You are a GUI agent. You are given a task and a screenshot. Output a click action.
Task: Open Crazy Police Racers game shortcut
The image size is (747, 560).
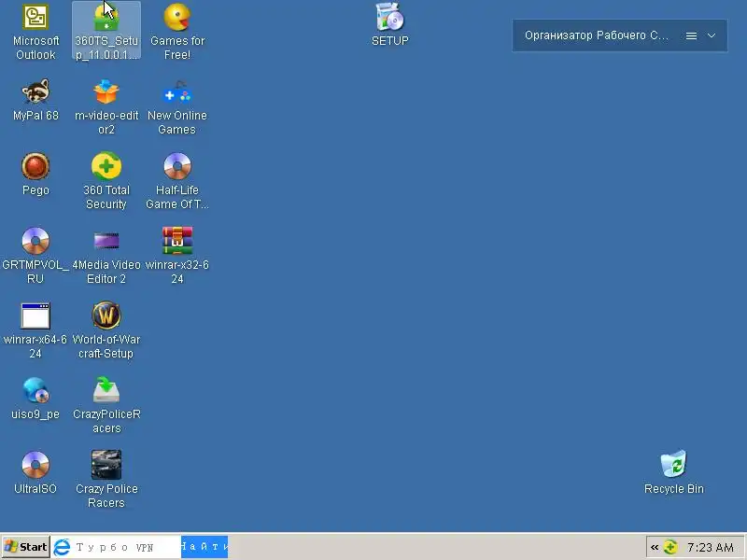(106, 480)
